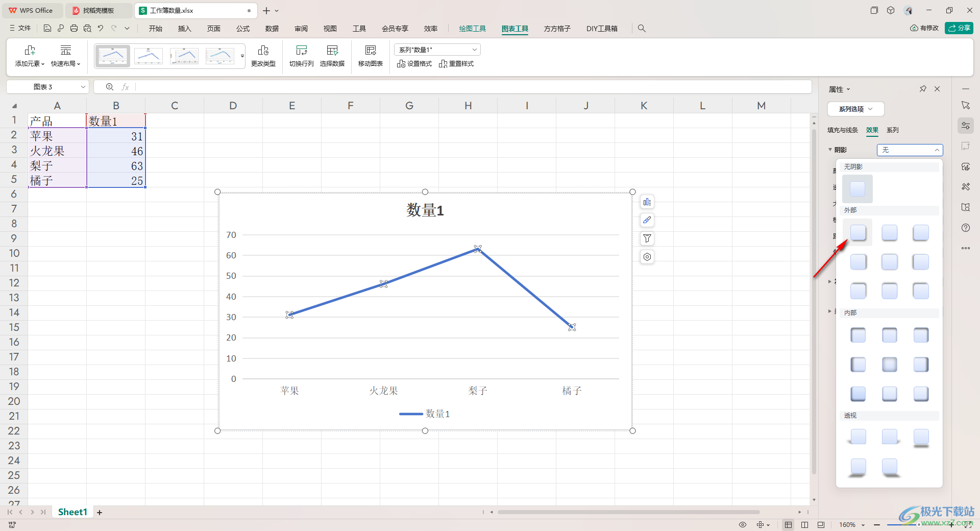Select the third outer shadow preset in first row

(921, 233)
